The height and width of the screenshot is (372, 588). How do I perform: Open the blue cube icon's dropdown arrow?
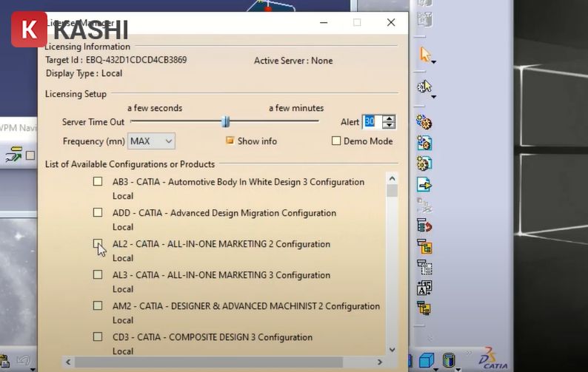tap(435, 369)
